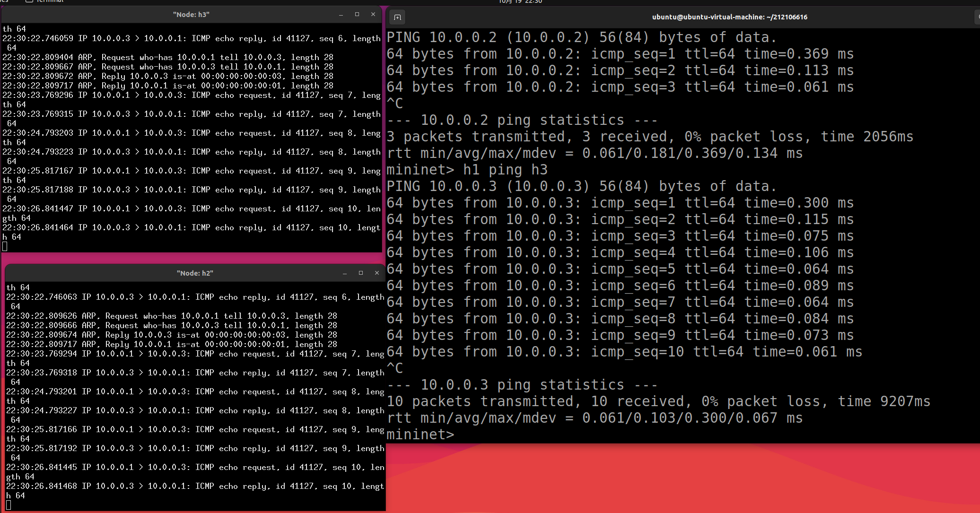Click the 22:30:22.809626 ARP Request line in h2

coord(172,316)
